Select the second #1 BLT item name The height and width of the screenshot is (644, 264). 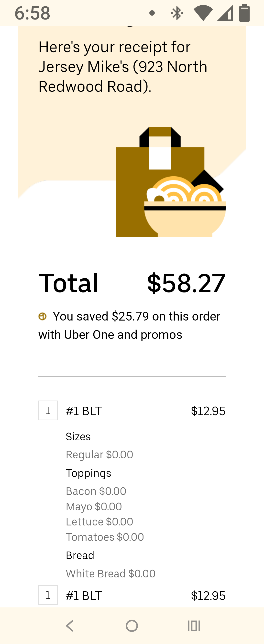click(84, 595)
